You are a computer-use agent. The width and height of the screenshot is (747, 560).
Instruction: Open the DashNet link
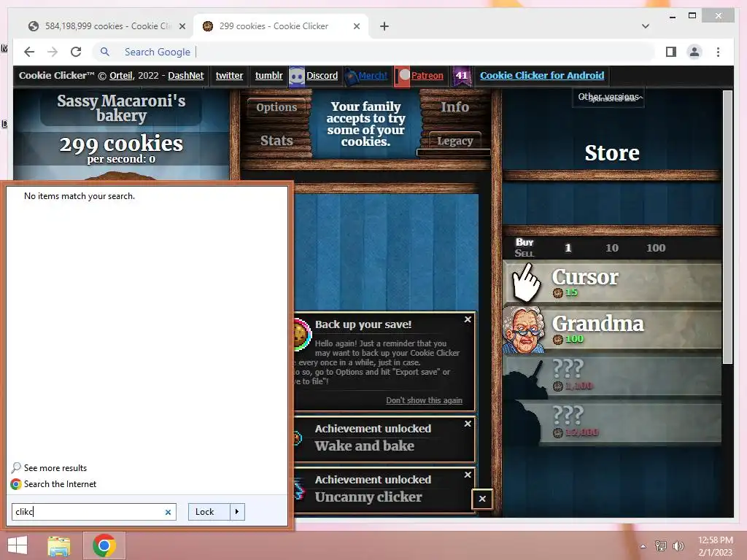click(x=186, y=75)
